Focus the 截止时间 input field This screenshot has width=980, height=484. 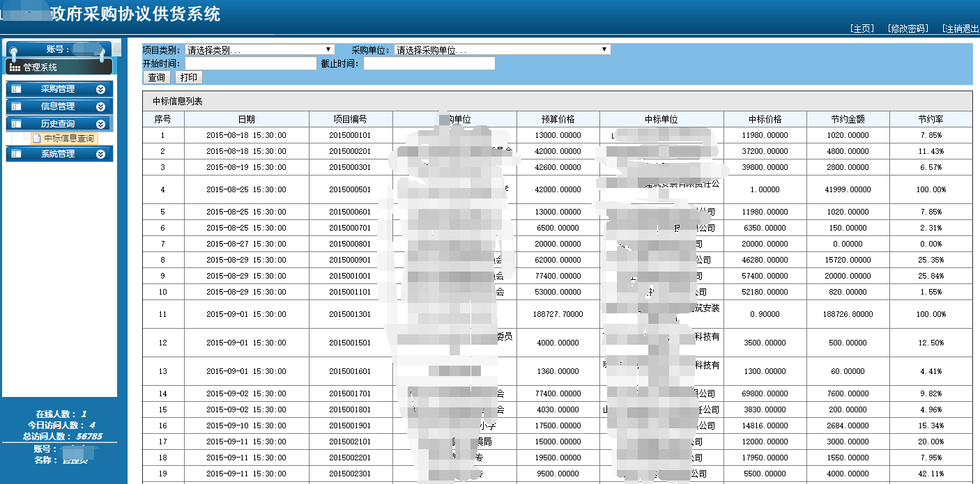pos(429,64)
